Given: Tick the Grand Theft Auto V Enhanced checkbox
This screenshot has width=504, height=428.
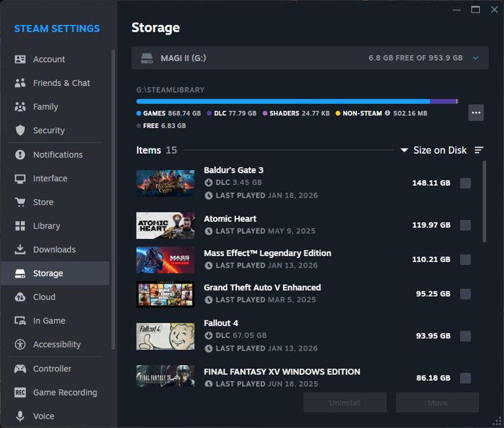Looking at the screenshot, I should click(x=465, y=294).
